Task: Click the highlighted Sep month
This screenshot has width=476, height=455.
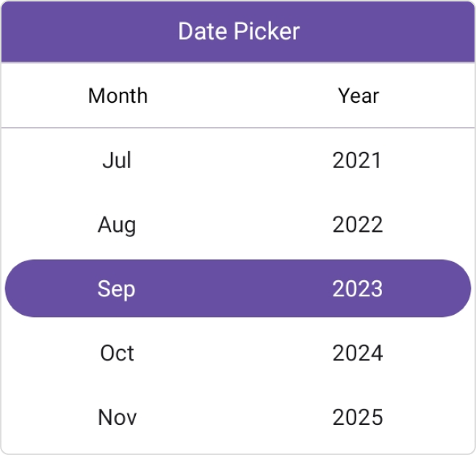Action: (117, 288)
